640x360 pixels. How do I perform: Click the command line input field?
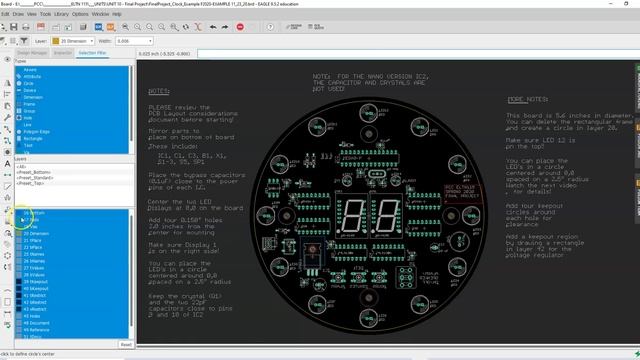tap(418, 53)
